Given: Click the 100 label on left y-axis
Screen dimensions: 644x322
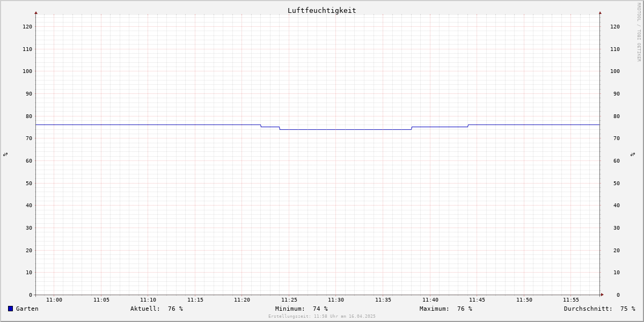Looking at the screenshot, I should pos(27,71).
